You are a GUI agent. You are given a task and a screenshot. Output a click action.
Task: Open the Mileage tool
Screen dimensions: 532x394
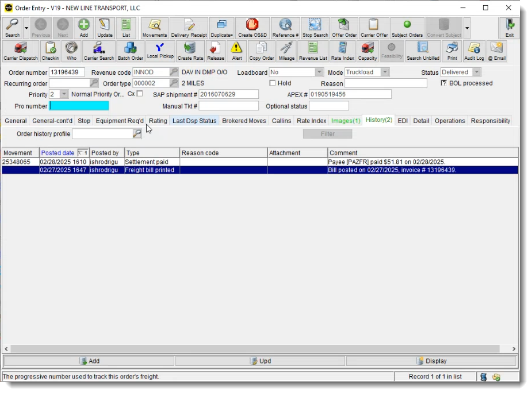coord(286,51)
